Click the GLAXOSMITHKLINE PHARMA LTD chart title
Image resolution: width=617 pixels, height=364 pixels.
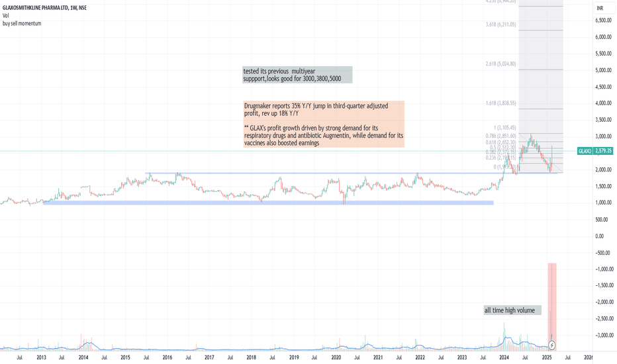click(44, 7)
